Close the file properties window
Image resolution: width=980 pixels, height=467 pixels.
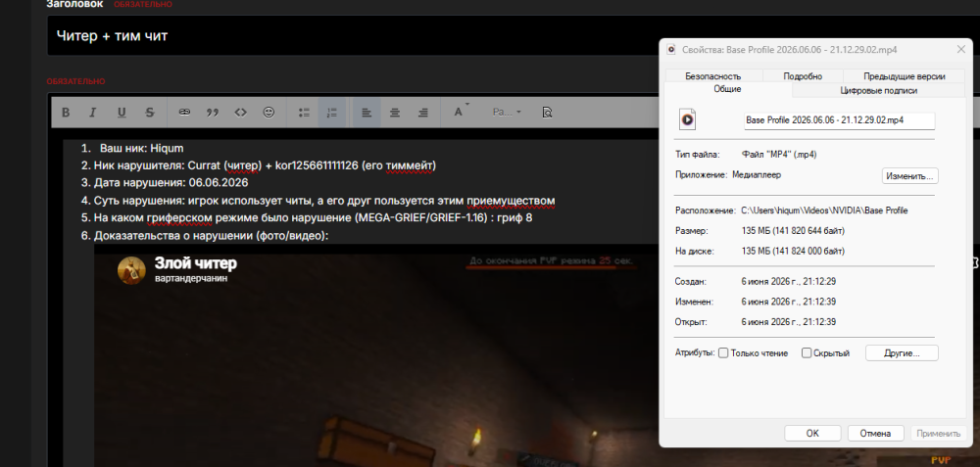(961, 49)
